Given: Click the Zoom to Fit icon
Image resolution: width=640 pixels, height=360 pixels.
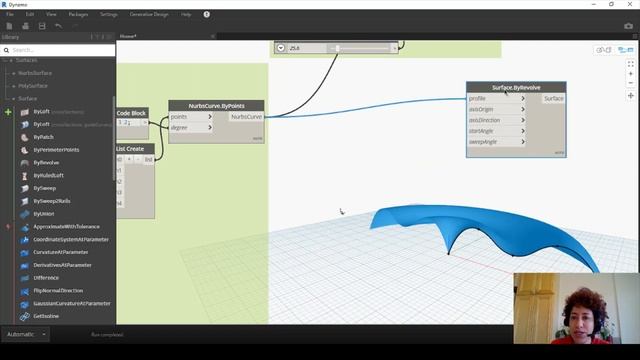Looking at the screenshot, I should pyautogui.click(x=631, y=64).
